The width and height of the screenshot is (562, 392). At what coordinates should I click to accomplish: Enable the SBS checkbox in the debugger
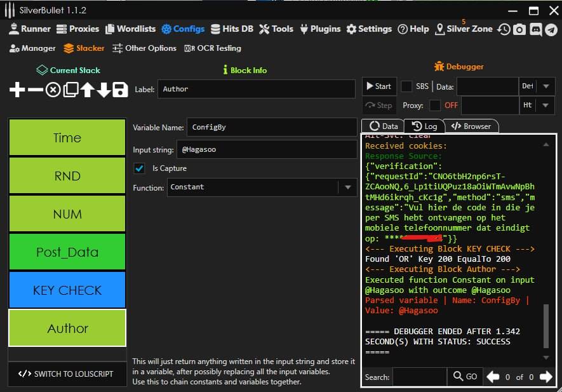[406, 86]
